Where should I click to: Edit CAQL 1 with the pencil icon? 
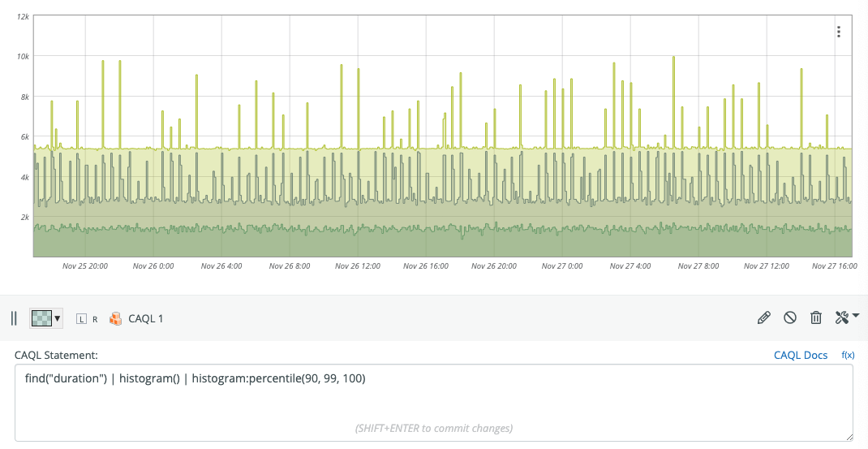pos(764,317)
